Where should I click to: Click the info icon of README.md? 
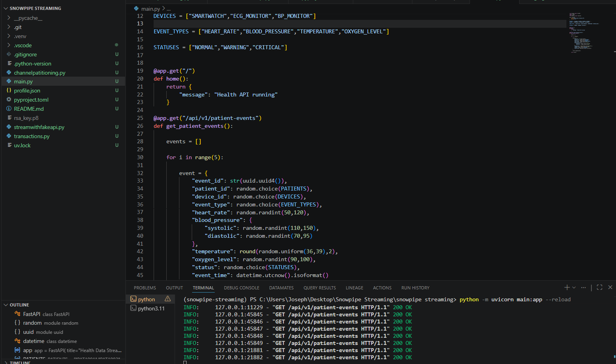coord(9,109)
